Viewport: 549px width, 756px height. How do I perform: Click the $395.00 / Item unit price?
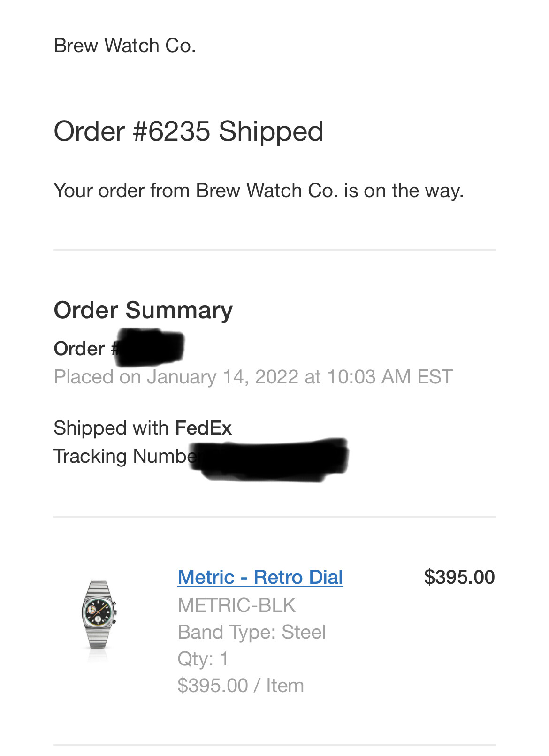click(241, 686)
